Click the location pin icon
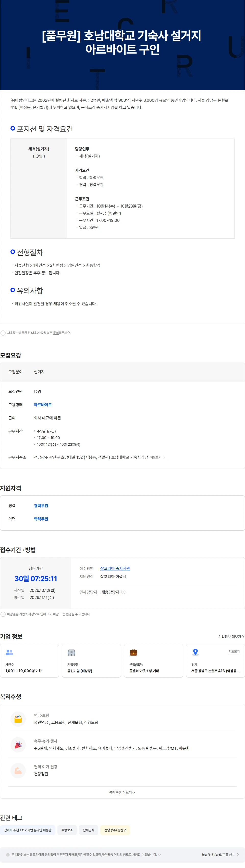The image size is (245, 868). 195,652
